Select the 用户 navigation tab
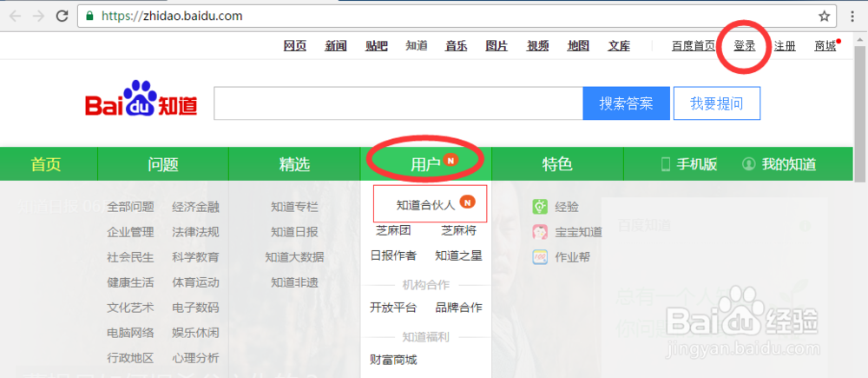 pyautogui.click(x=425, y=164)
